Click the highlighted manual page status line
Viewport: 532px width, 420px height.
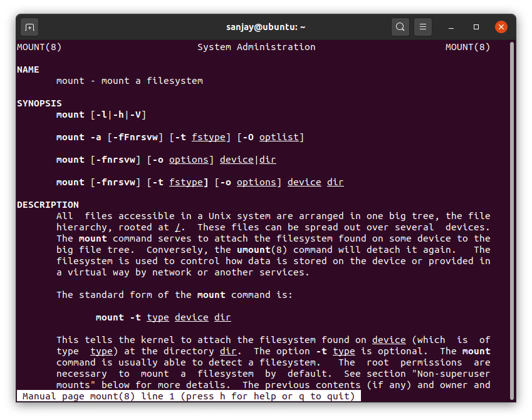point(189,396)
